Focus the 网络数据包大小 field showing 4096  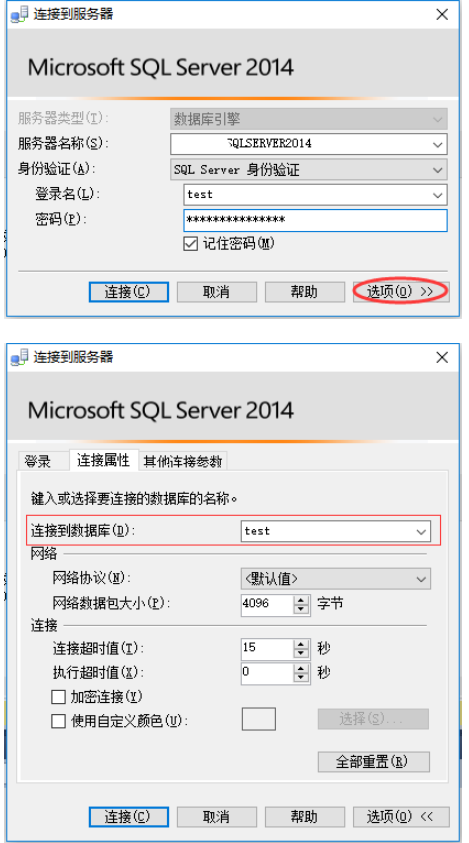pyautogui.click(x=267, y=604)
